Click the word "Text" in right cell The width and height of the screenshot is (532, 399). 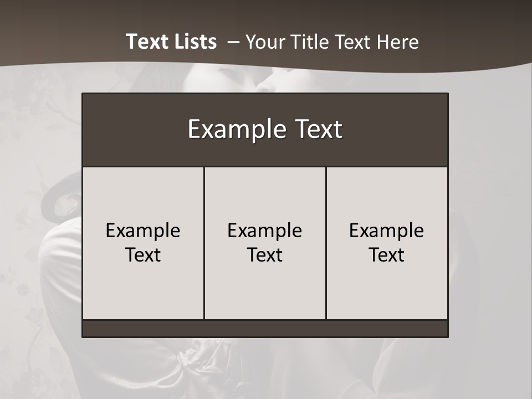[386, 255]
